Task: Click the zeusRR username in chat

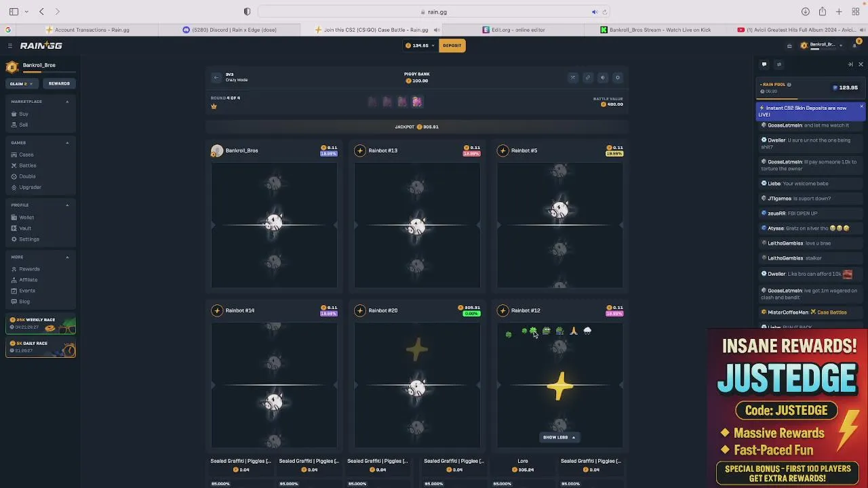Action: click(x=776, y=213)
